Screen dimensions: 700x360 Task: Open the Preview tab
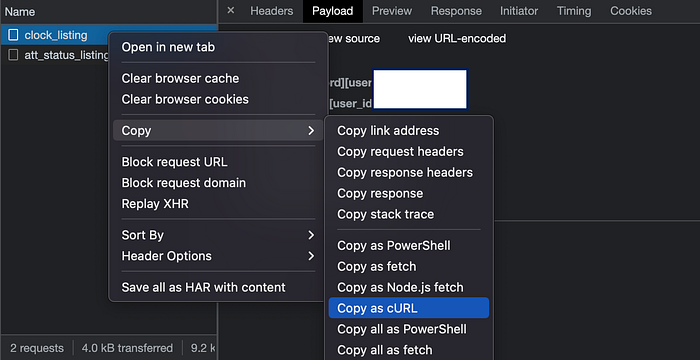[392, 11]
